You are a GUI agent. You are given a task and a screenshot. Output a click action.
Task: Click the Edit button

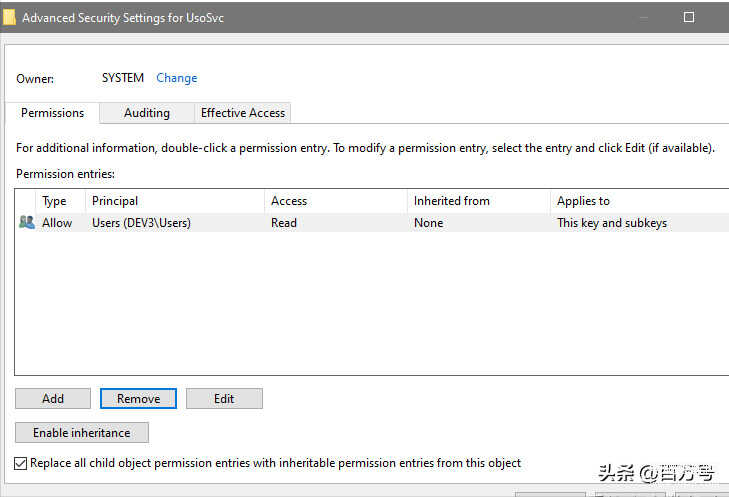224,399
